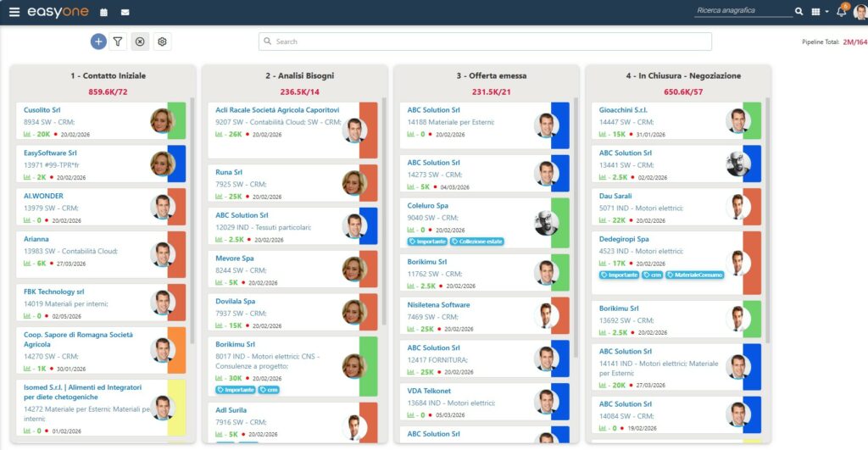Screen dimensions: 868x450
Task: Click the chart icon on Cusolito Srl card
Action: [x=27, y=134]
